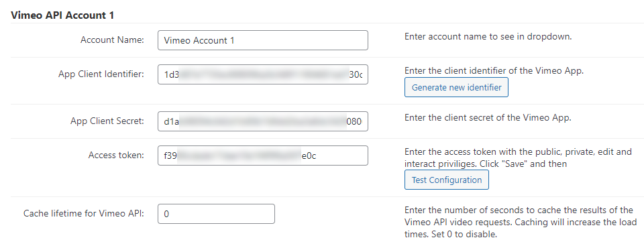
Task: Click inside the App Client Secret field
Action: pyautogui.click(x=263, y=121)
